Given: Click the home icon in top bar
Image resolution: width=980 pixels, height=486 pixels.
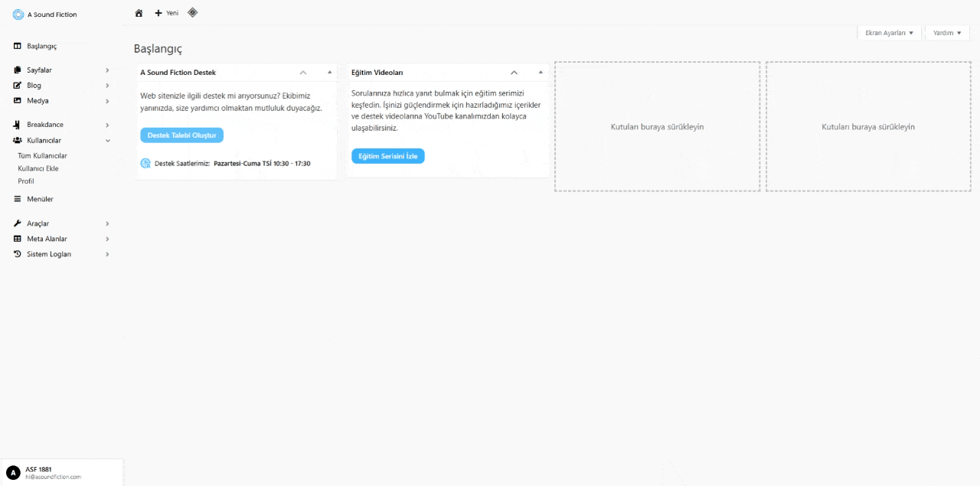Looking at the screenshot, I should pyautogui.click(x=139, y=13).
